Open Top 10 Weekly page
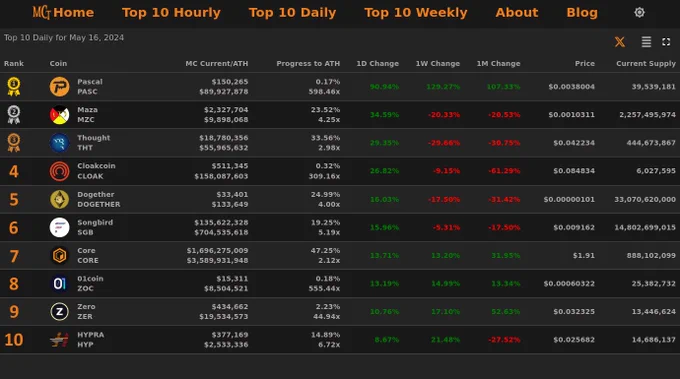This screenshot has height=379, width=680. 415,13
